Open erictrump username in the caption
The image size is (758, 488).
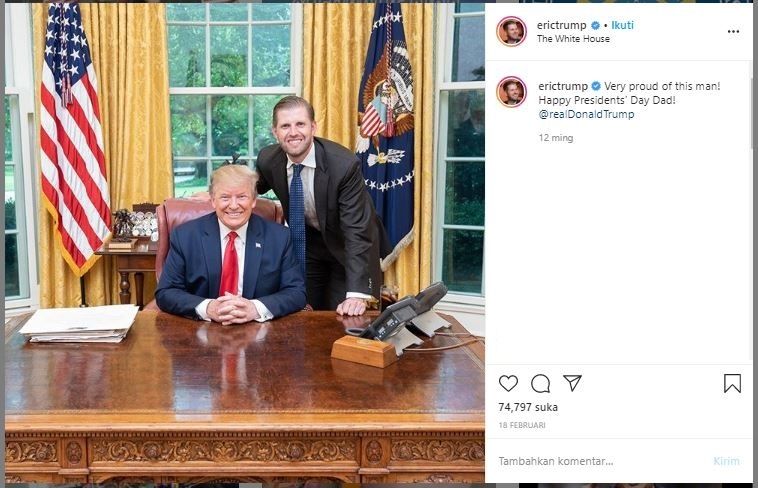click(563, 86)
